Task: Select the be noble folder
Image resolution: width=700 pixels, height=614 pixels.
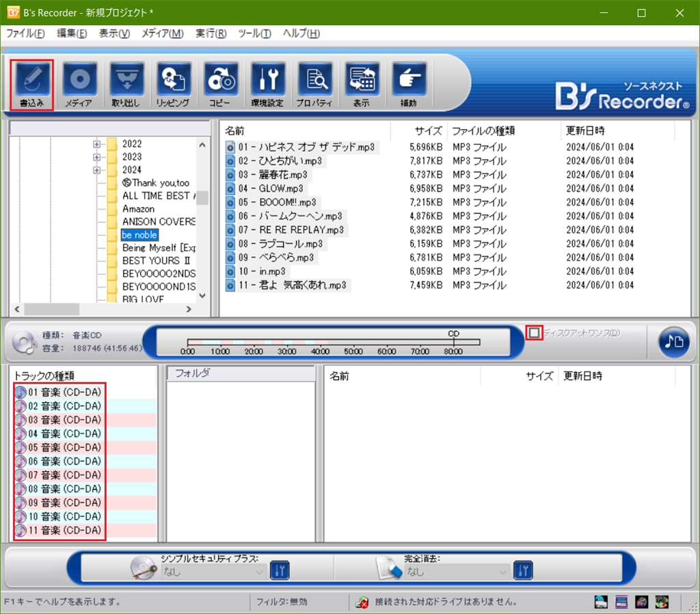Action: (139, 235)
